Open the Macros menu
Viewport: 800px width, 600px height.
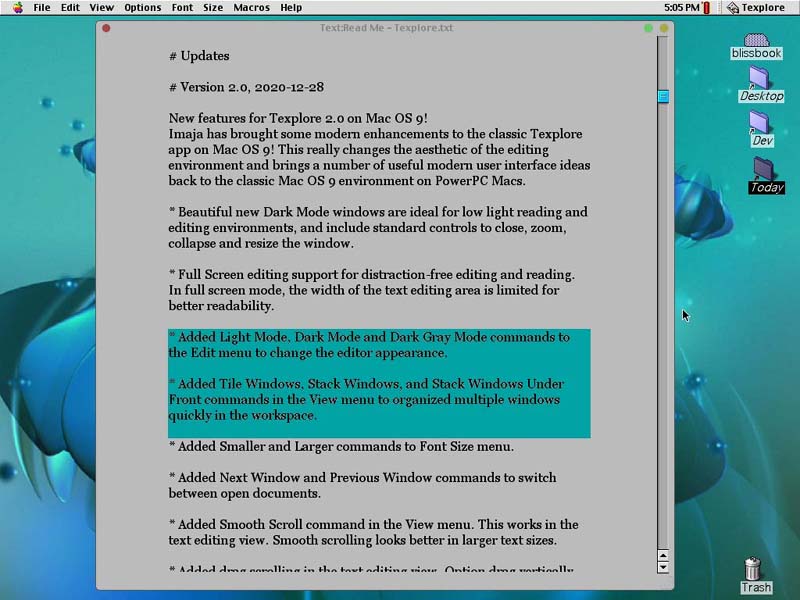[252, 8]
